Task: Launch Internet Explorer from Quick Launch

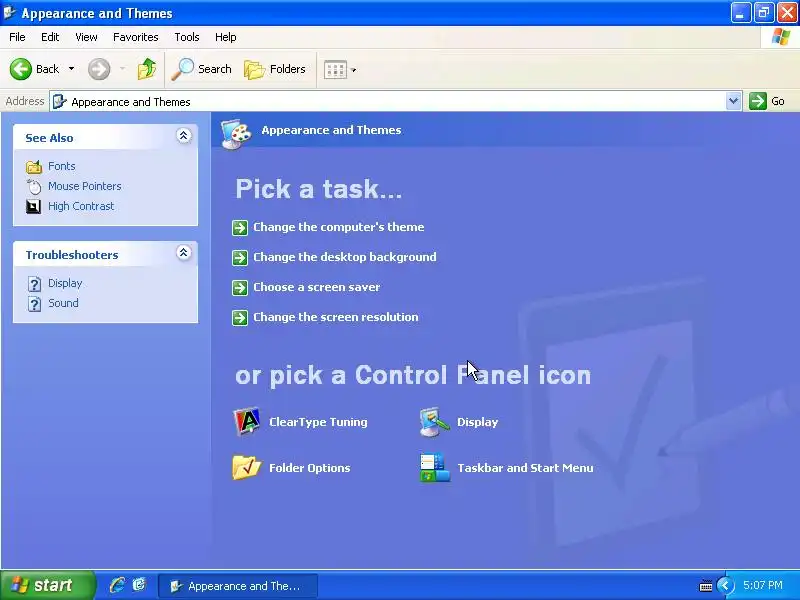Action: coord(117,585)
